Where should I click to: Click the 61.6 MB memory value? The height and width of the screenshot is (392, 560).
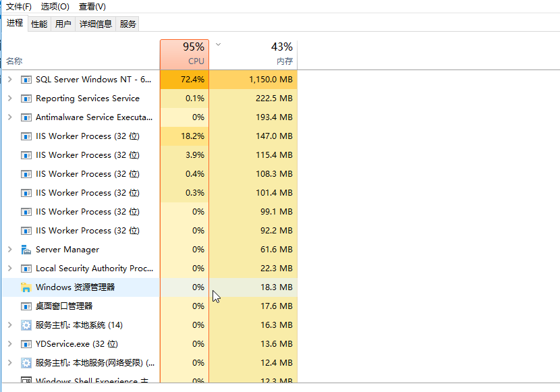click(x=277, y=250)
